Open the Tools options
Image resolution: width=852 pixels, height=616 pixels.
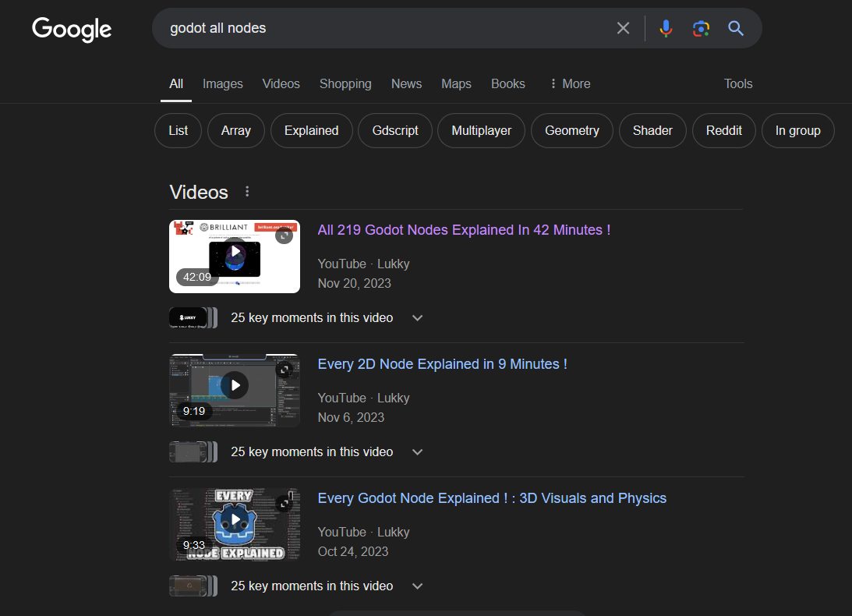(x=737, y=83)
